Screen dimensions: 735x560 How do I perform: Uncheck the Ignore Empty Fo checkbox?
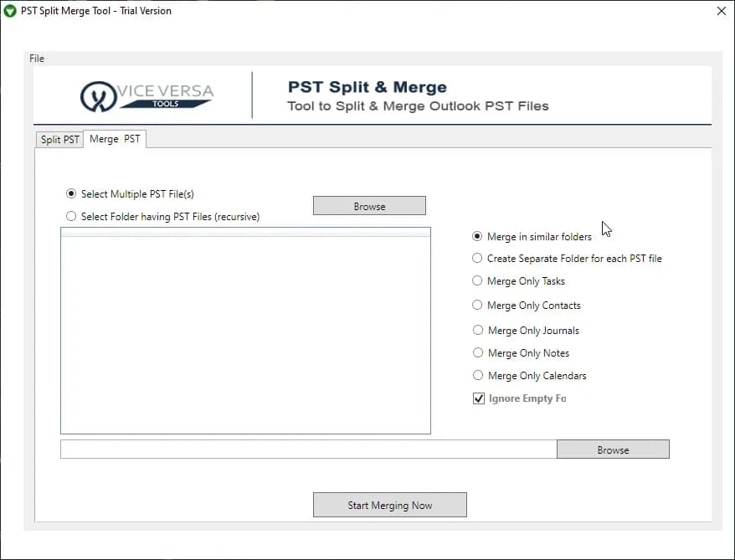coord(479,398)
